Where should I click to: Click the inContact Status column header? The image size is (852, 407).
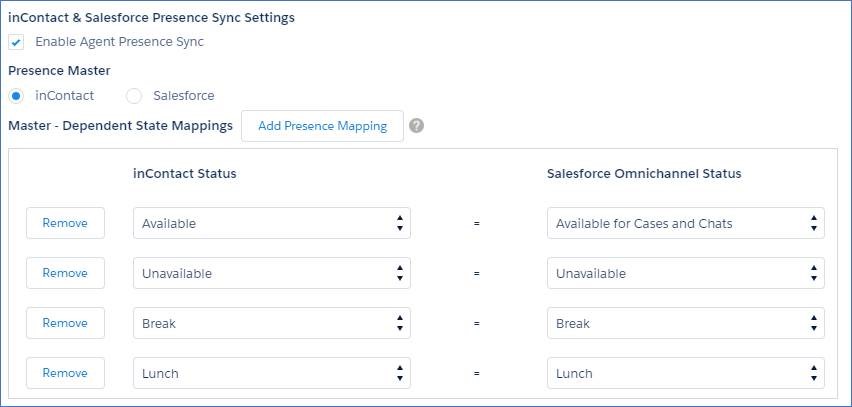point(185,173)
